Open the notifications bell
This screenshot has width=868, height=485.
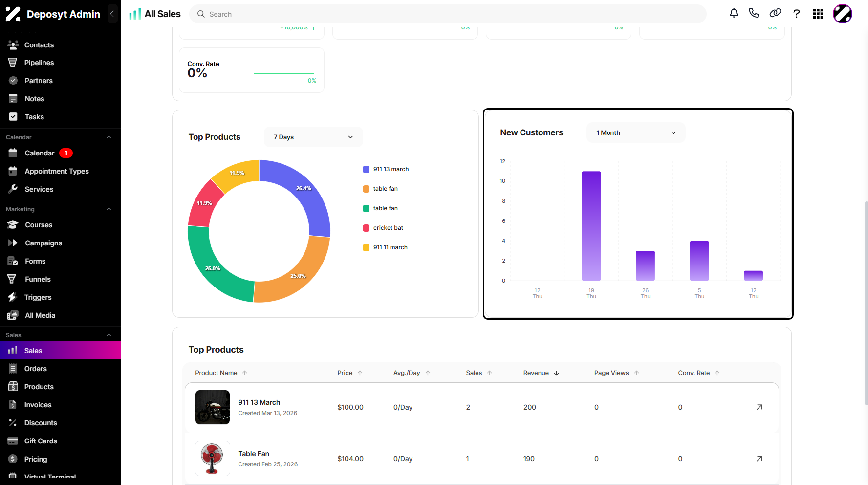coord(734,13)
